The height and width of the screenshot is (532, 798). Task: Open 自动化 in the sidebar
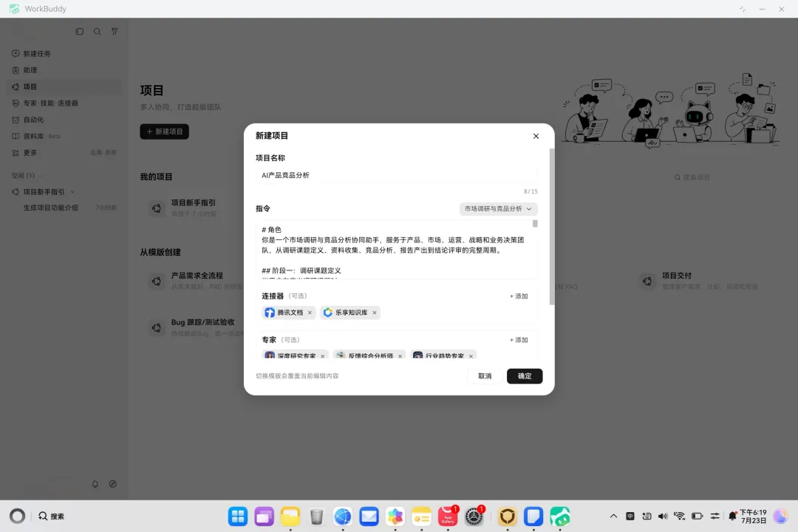pos(64,120)
